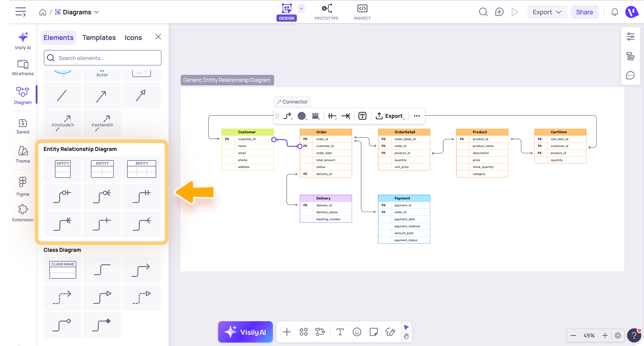Image resolution: width=644 pixels, height=346 pixels.
Task: Switch to Design mode
Action: pos(286,12)
